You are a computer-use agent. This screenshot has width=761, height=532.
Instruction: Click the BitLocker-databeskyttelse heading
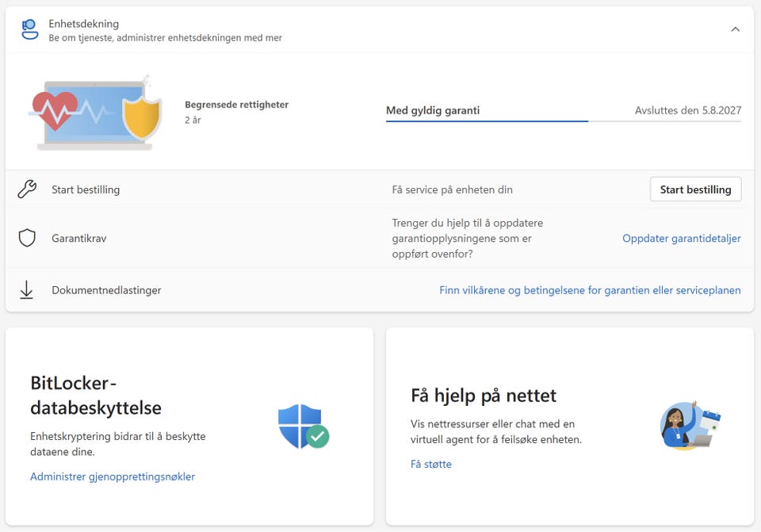[x=96, y=395]
